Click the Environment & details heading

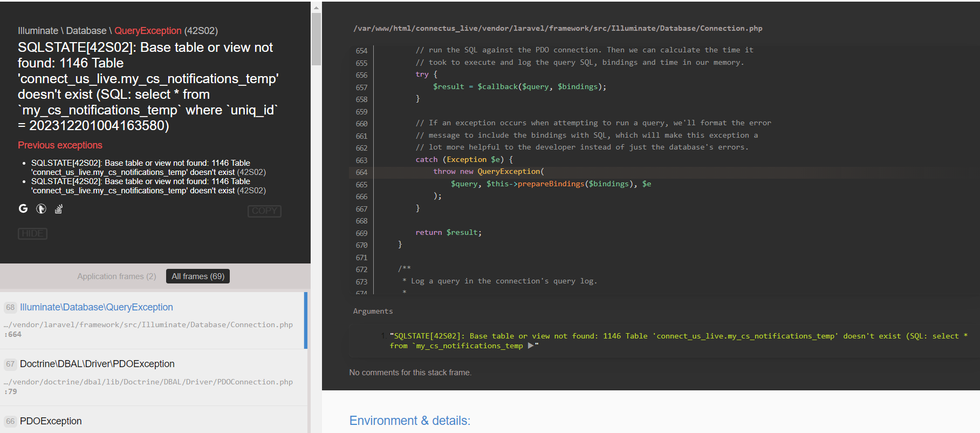410,421
